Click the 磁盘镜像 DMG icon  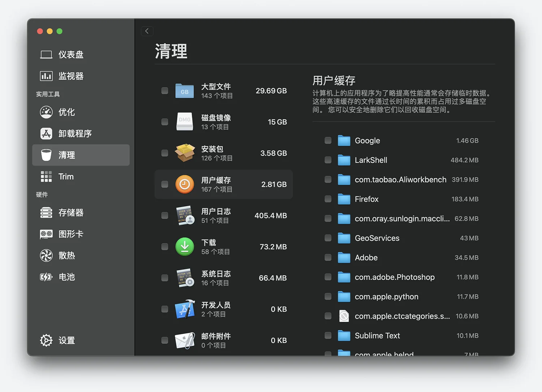[185, 122]
